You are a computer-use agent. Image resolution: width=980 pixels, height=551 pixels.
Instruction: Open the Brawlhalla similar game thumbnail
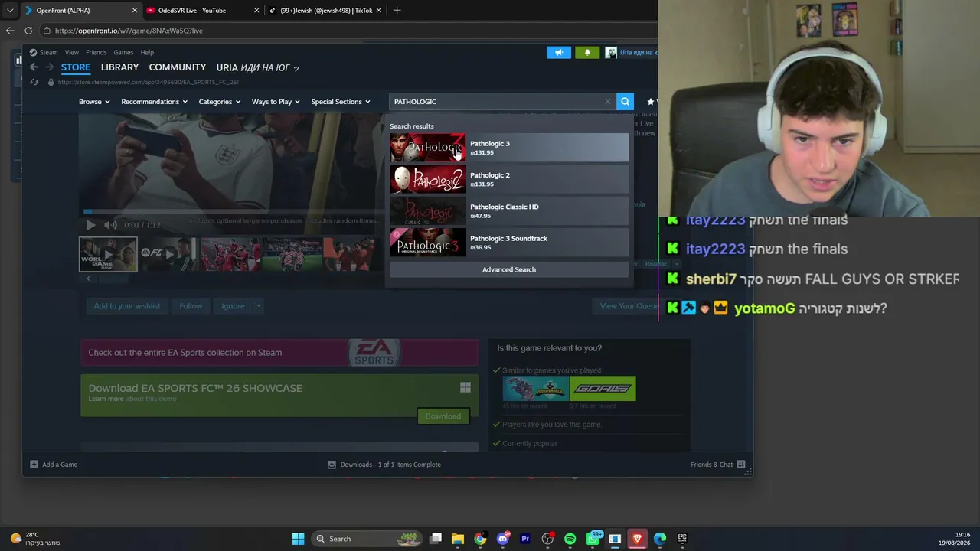pos(536,389)
